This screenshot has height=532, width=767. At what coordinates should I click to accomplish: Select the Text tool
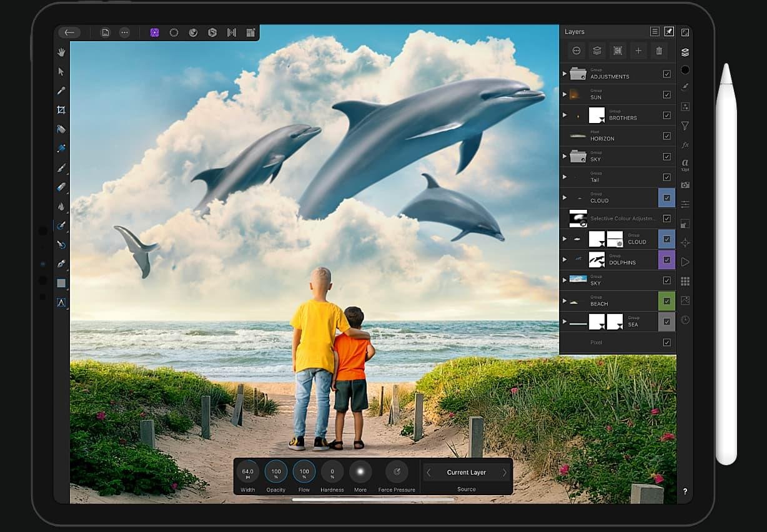tap(61, 302)
